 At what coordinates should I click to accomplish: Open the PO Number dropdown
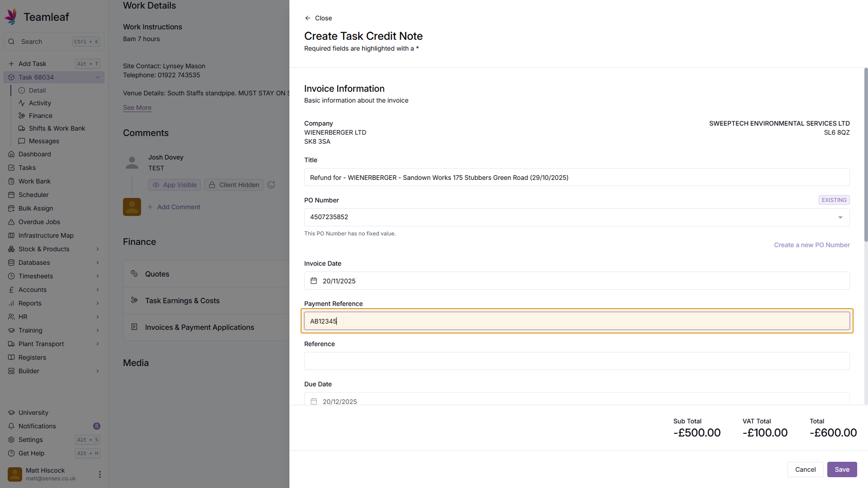point(840,217)
